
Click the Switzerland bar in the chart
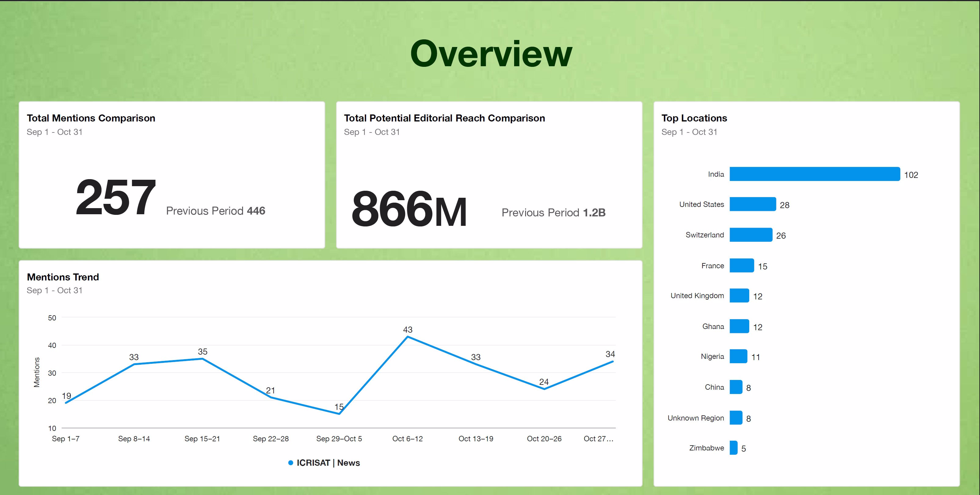point(751,235)
